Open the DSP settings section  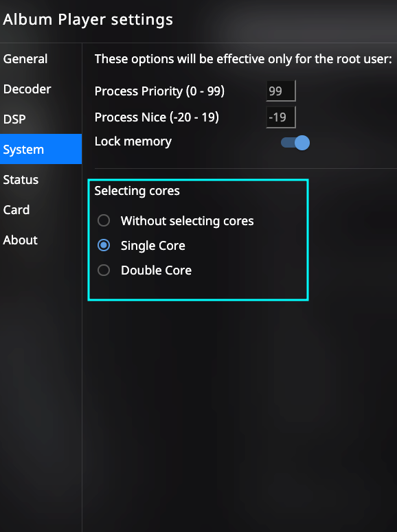click(41, 119)
